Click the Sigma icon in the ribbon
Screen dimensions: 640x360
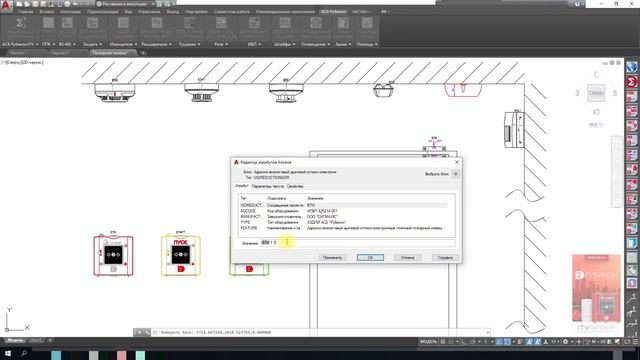(x=20, y=23)
